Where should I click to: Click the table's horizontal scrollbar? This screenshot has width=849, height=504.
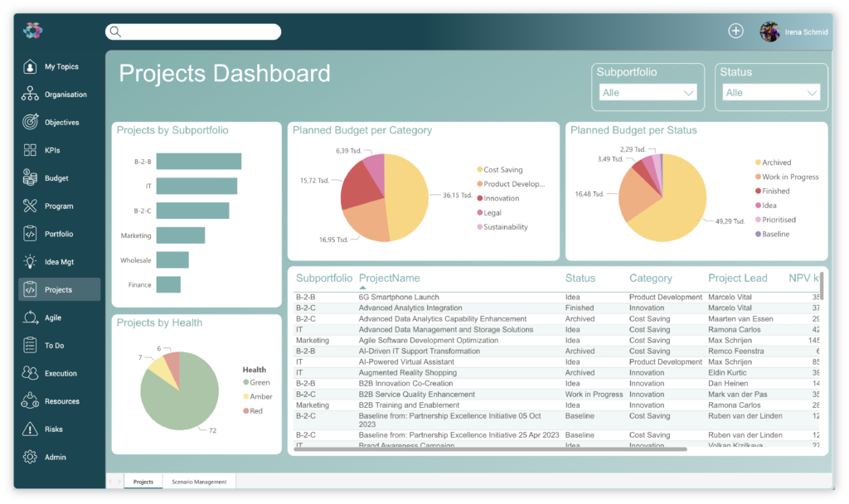(489, 449)
